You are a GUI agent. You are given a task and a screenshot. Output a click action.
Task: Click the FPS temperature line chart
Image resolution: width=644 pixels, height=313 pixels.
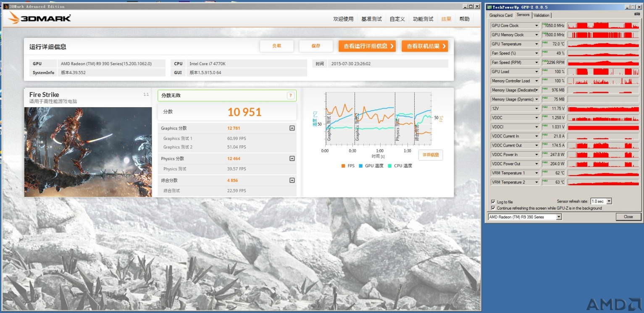tap(378, 118)
